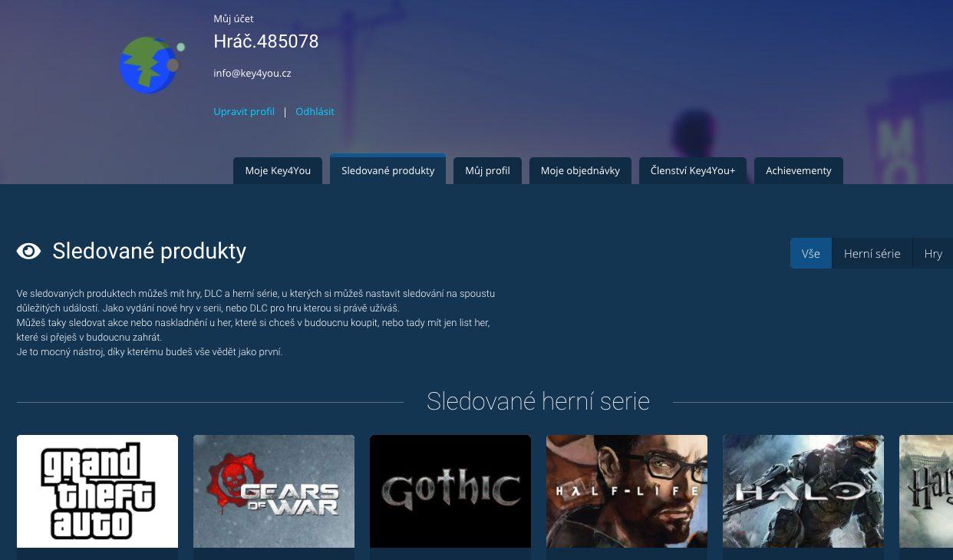The height and width of the screenshot is (560, 953).
Task: Click the globe profile avatar
Action: (152, 65)
